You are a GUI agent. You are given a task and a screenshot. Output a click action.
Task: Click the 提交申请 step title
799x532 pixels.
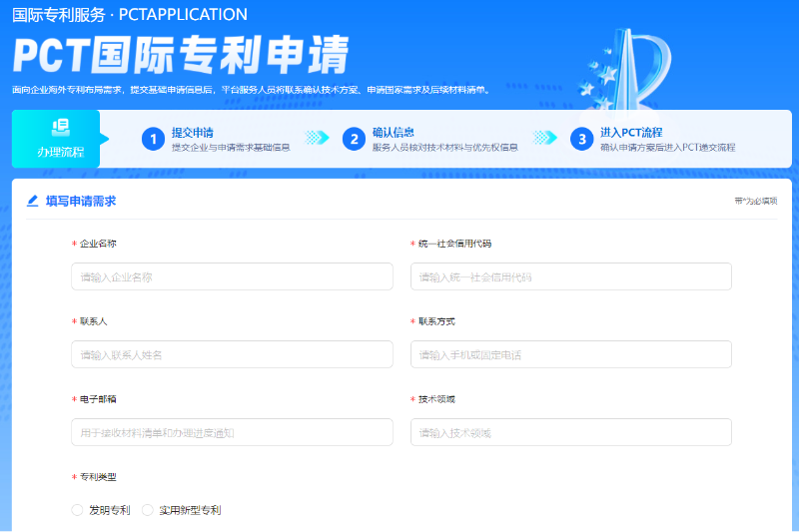click(x=192, y=133)
